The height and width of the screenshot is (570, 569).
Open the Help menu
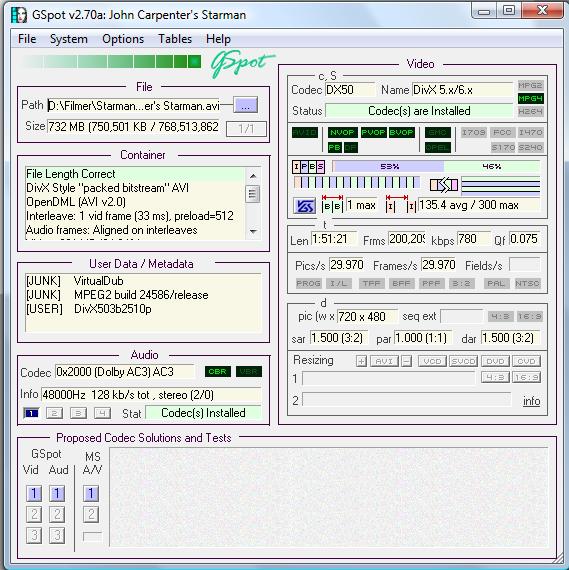218,39
